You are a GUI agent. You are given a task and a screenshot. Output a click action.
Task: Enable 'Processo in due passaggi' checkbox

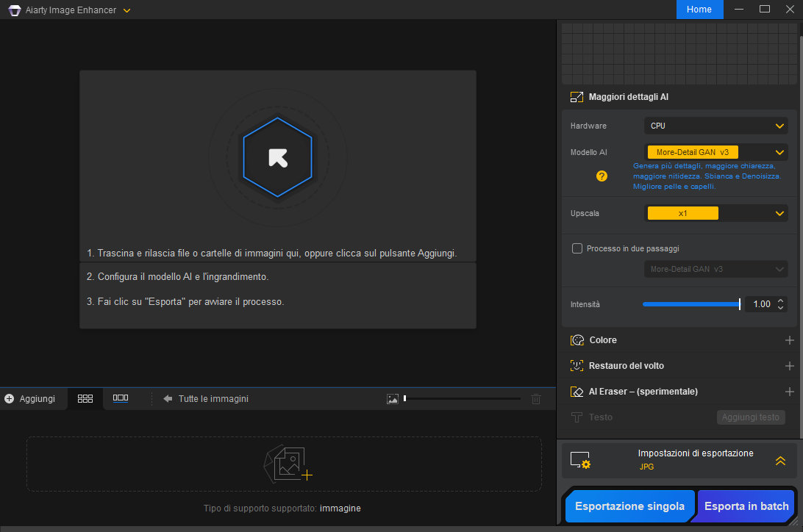coord(577,248)
